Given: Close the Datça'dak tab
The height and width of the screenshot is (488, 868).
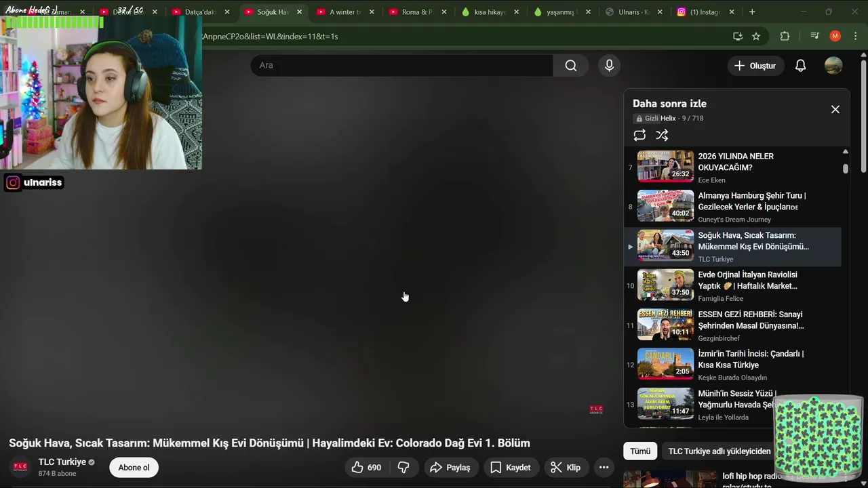Looking at the screenshot, I should click(x=227, y=12).
